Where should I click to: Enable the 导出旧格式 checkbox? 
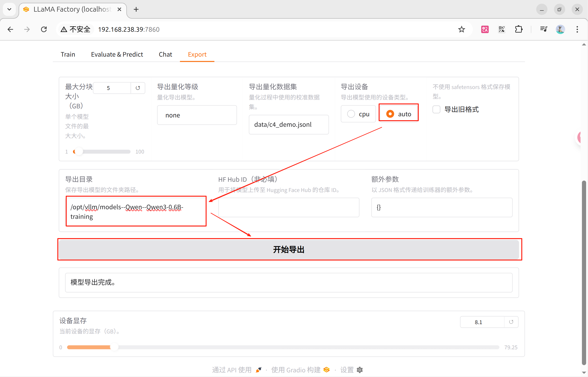[x=436, y=110]
